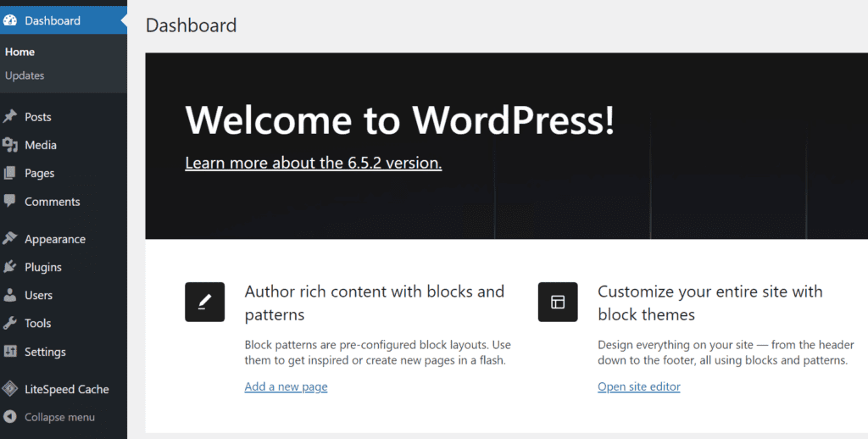Click the pencil edit icon tile
The height and width of the screenshot is (439, 868).
pos(205,302)
